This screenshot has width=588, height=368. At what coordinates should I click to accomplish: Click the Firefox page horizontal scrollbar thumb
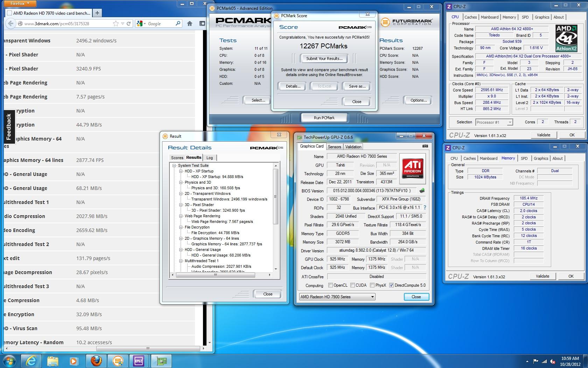tap(148, 348)
